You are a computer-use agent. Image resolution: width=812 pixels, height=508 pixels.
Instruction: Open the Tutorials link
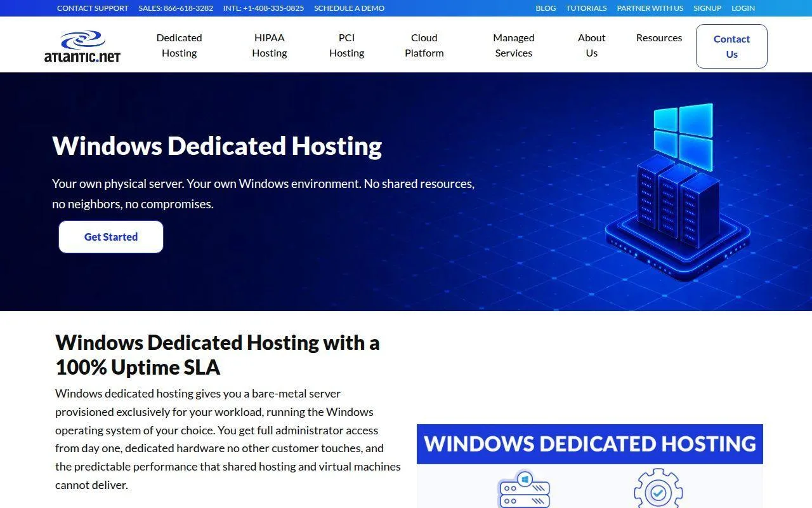tap(586, 8)
